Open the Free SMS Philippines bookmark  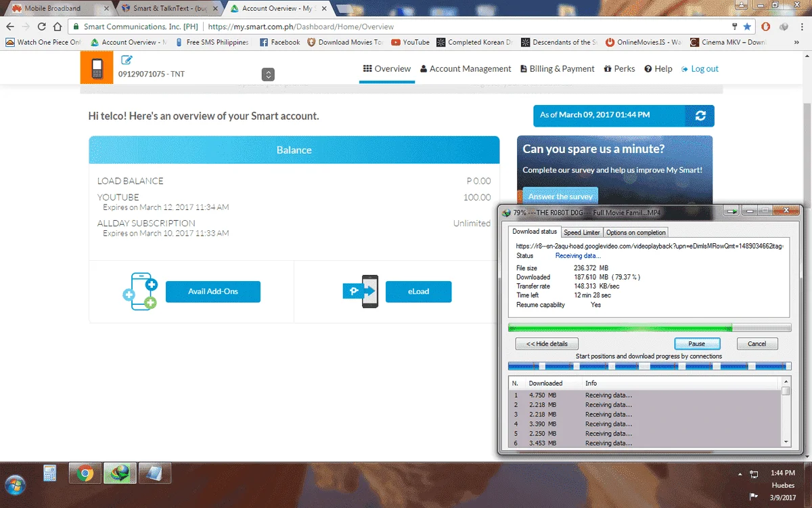[211, 42]
